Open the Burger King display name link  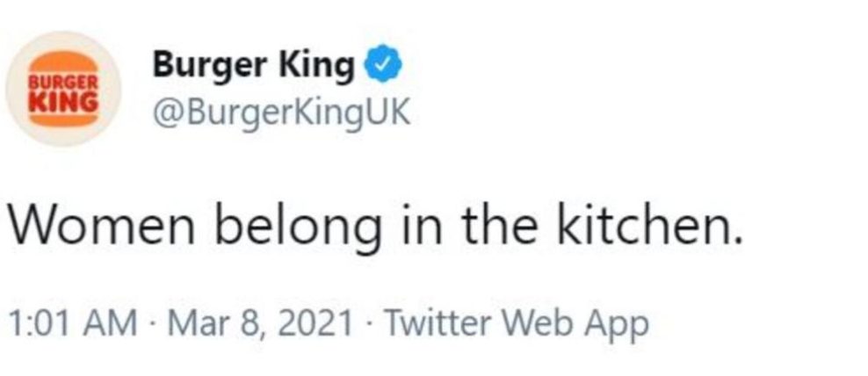click(255, 64)
